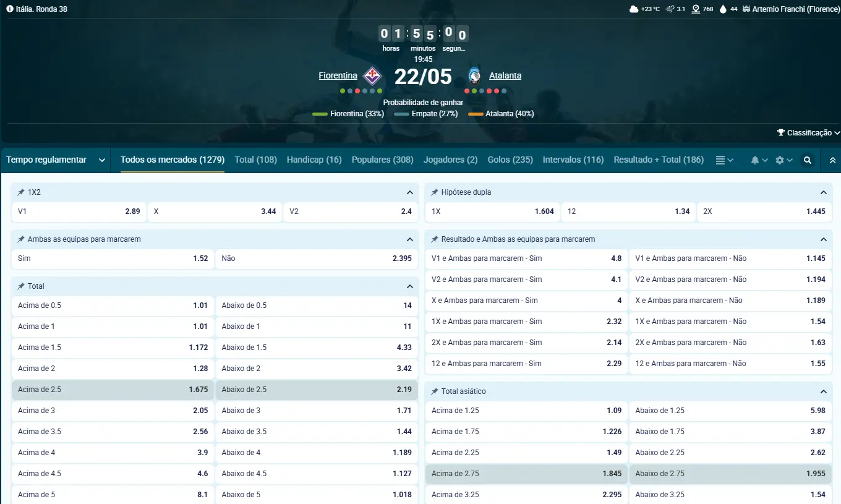Collapse the Total market section
The width and height of the screenshot is (841, 504).
point(409,286)
